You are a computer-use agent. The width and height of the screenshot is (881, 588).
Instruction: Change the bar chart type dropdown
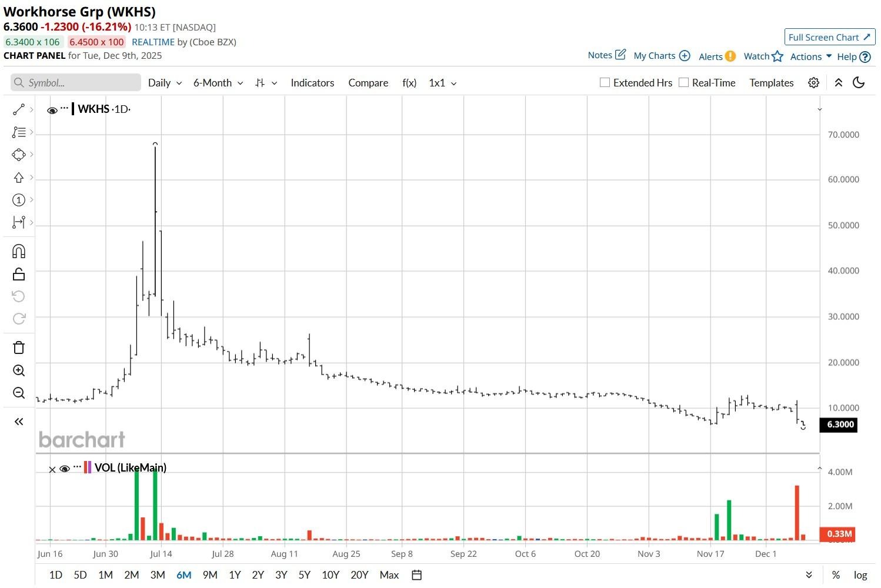tap(266, 83)
